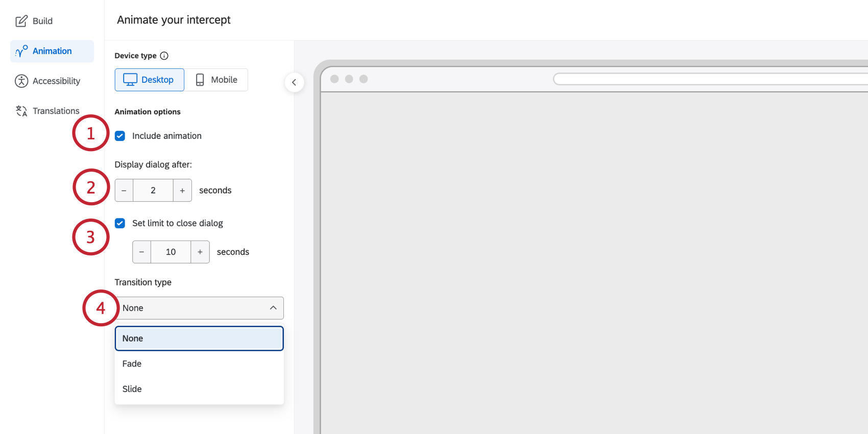Choose the Fade transition option
868x434 pixels.
tap(199, 364)
